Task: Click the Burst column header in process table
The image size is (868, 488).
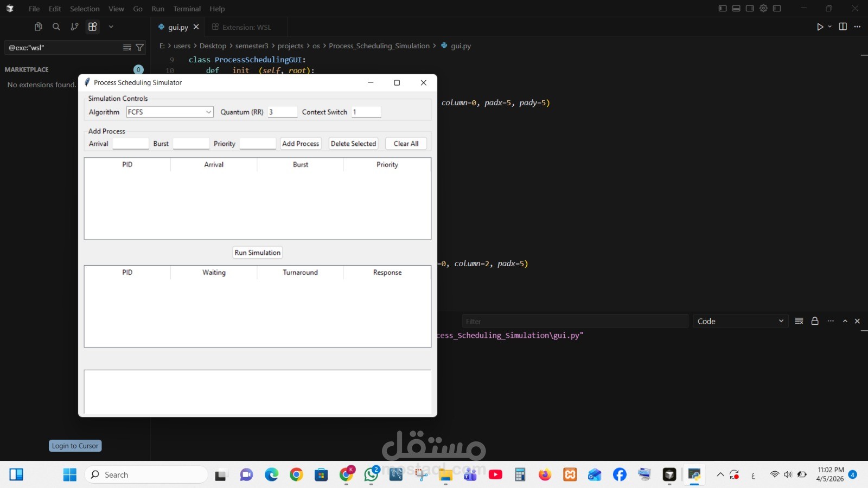Action: point(301,165)
